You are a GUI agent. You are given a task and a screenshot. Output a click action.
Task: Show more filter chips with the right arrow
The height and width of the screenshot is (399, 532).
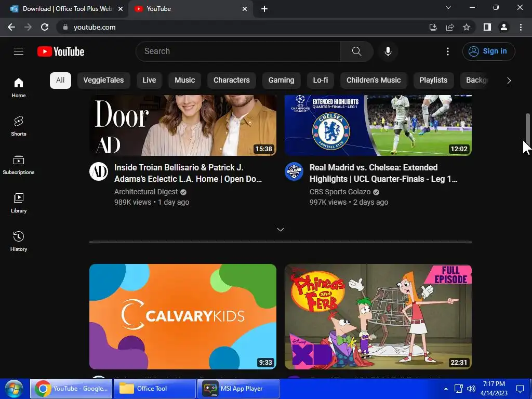point(509,81)
